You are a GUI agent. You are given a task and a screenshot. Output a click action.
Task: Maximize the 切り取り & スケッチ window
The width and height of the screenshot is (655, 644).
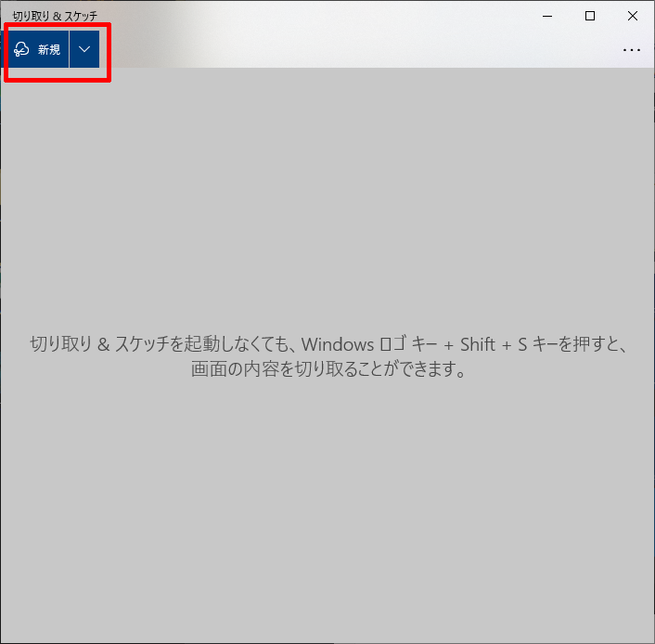[x=590, y=16]
